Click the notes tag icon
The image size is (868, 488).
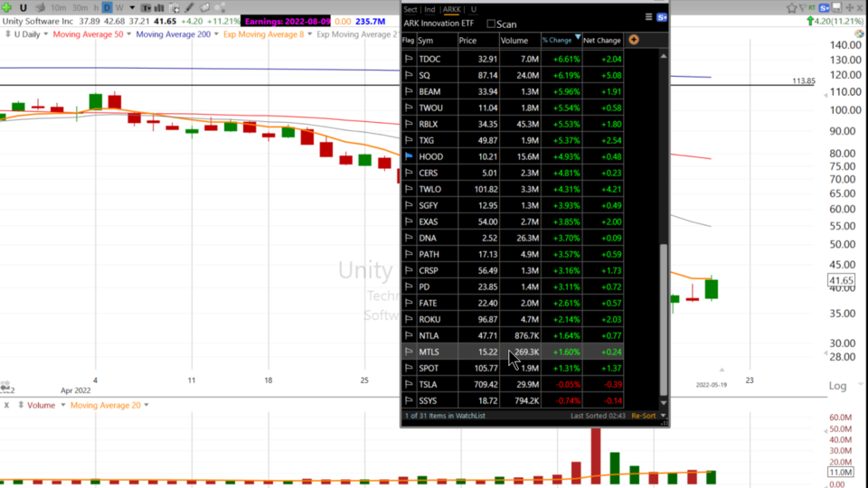(x=204, y=8)
